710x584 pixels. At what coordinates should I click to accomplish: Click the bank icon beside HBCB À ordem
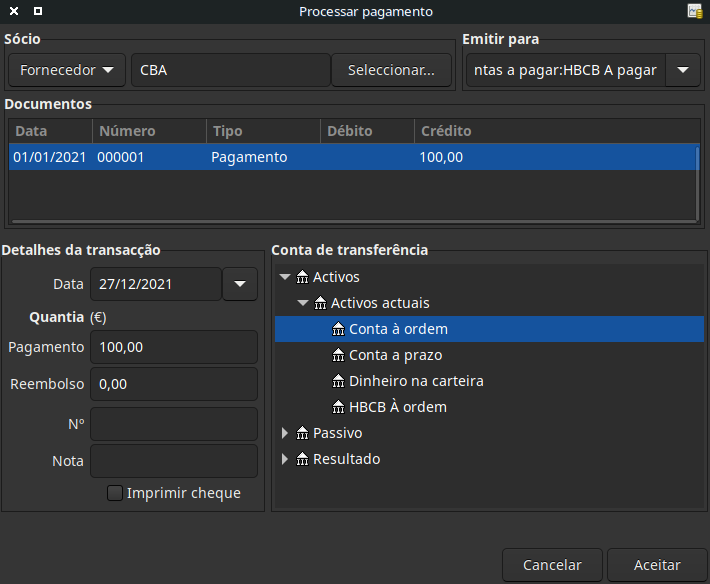click(x=339, y=407)
